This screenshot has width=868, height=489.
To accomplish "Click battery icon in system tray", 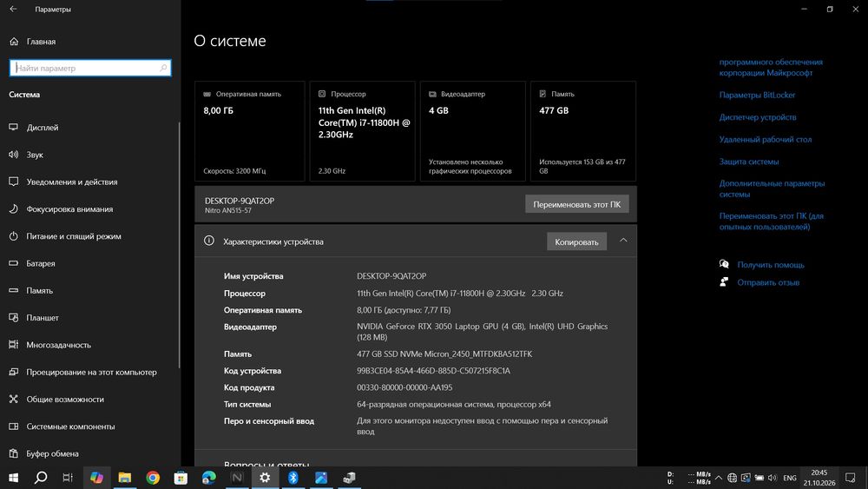I will (x=759, y=478).
